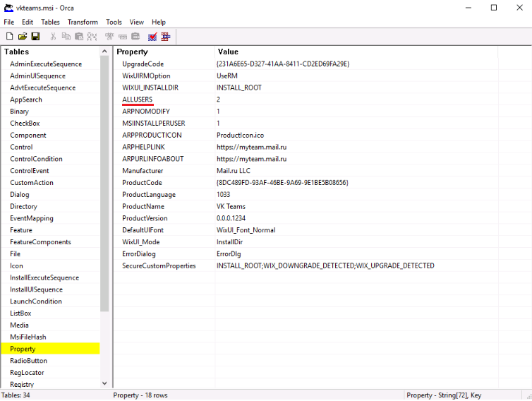Click the Property column header
This screenshot has width=532, height=401.
(133, 52)
